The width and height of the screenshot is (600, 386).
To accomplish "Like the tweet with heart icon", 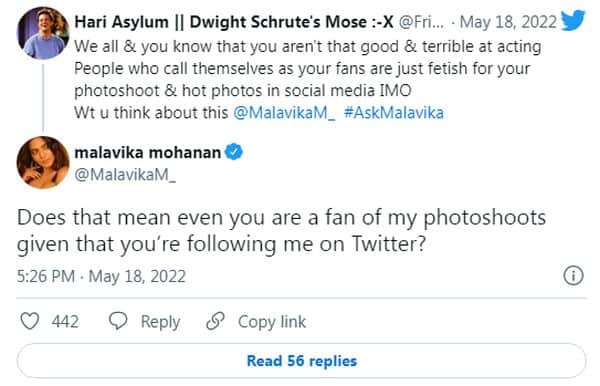I will click(29, 321).
